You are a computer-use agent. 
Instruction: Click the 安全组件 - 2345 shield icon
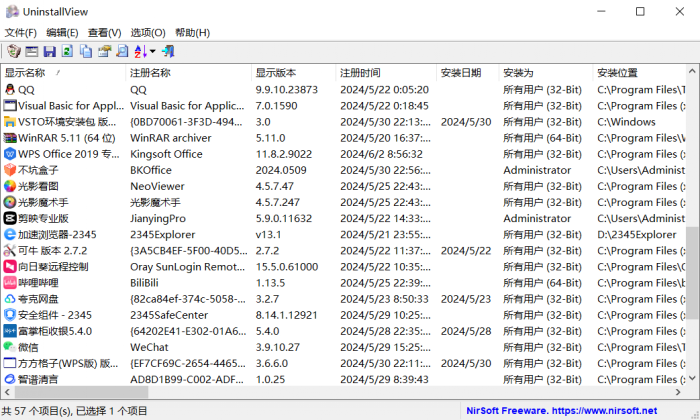click(x=10, y=315)
